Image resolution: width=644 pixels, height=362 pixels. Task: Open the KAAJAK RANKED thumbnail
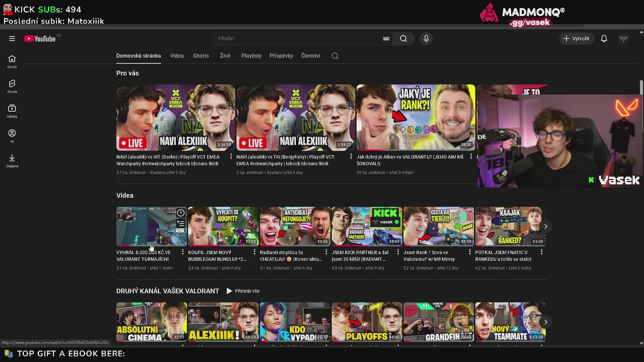coord(510,227)
